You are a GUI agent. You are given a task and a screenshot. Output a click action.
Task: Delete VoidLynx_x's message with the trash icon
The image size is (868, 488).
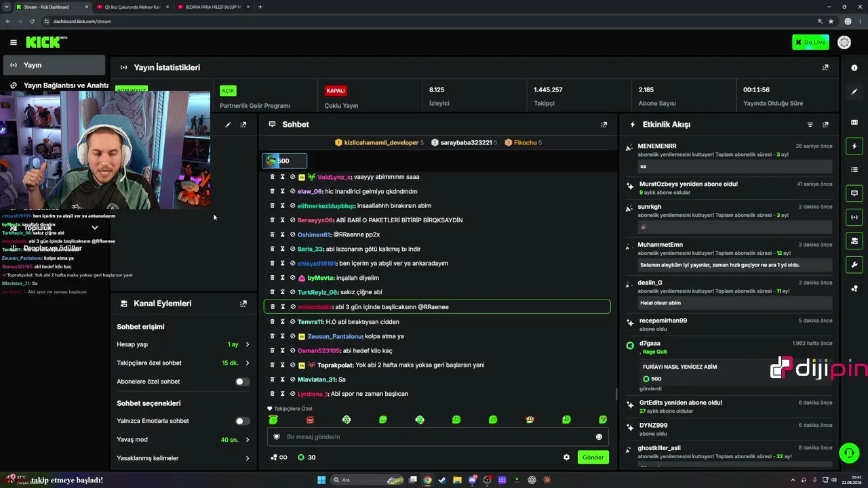pyautogui.click(x=273, y=177)
